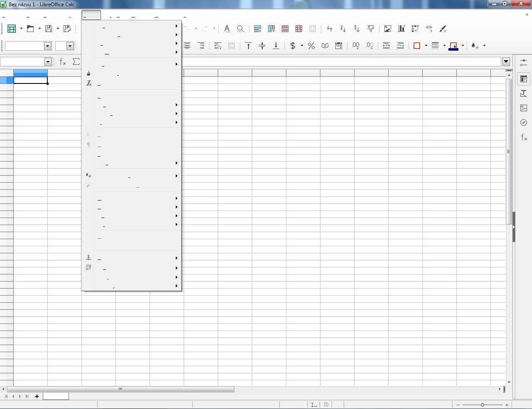Open the Open-document recent files dropdown arrow
The width and height of the screenshot is (532, 409).
tap(39, 29)
